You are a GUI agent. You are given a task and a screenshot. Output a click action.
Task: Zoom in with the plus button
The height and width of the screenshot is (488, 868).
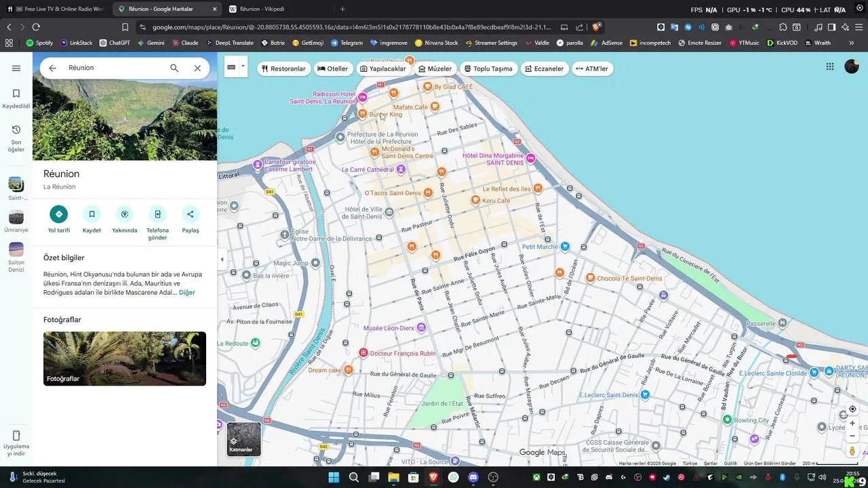point(852,423)
